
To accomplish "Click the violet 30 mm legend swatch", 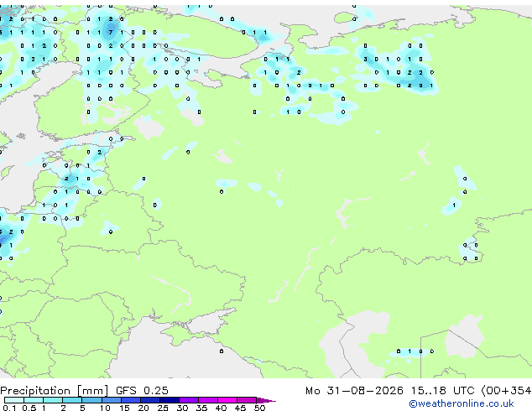I will click(x=189, y=400).
